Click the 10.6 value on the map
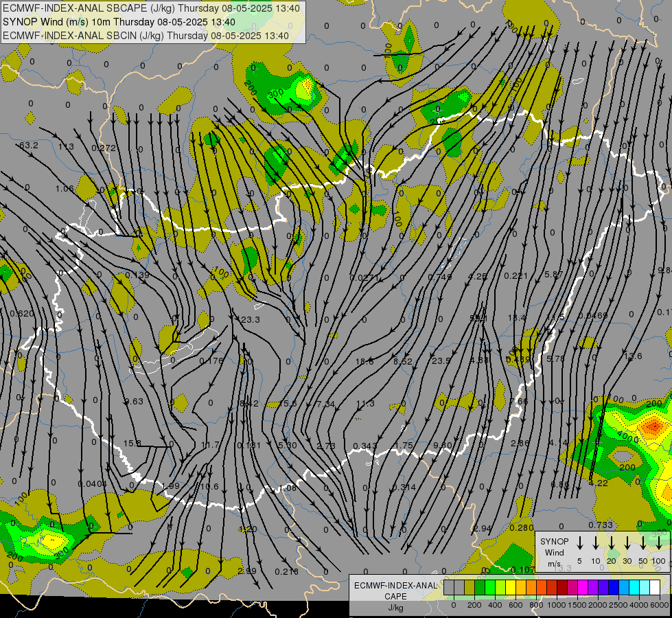The width and height of the screenshot is (672, 618). [x=209, y=486]
